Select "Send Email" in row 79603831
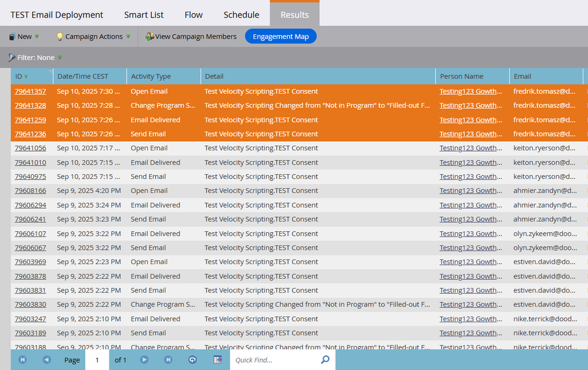Image resolution: width=588 pixels, height=370 pixels. (x=148, y=290)
